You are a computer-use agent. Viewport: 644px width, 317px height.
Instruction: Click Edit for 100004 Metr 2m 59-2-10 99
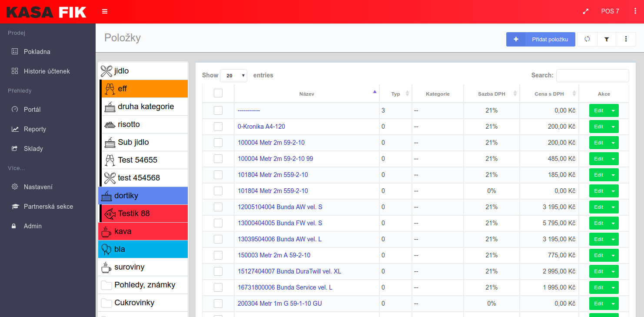(x=598, y=159)
